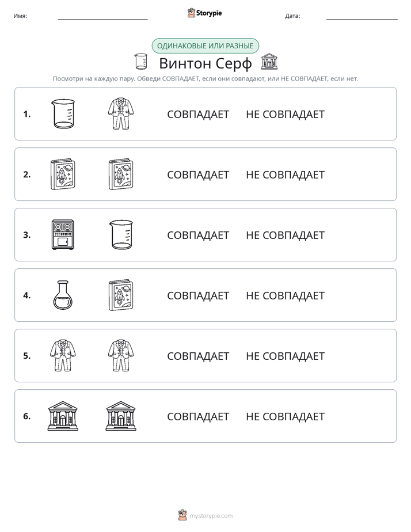The height and width of the screenshot is (532, 411).
Task: Click the computer machine icon in row 3
Action: (x=63, y=234)
